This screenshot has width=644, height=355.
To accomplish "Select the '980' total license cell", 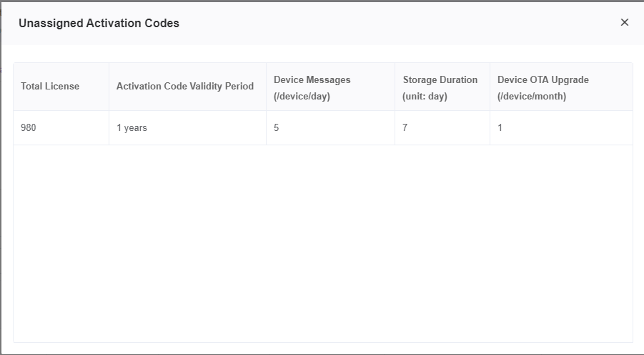I will 61,127.
